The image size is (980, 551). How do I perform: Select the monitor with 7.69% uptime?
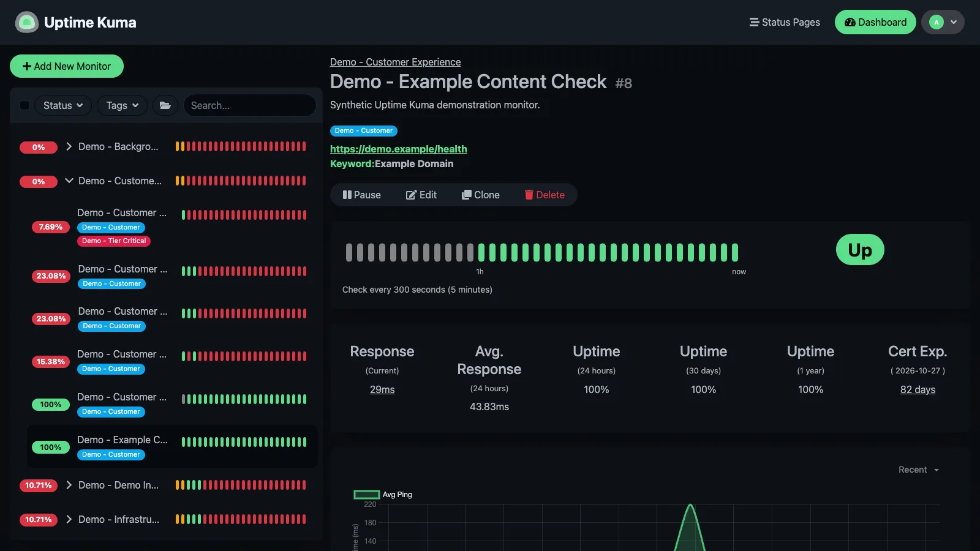pyautogui.click(x=173, y=227)
